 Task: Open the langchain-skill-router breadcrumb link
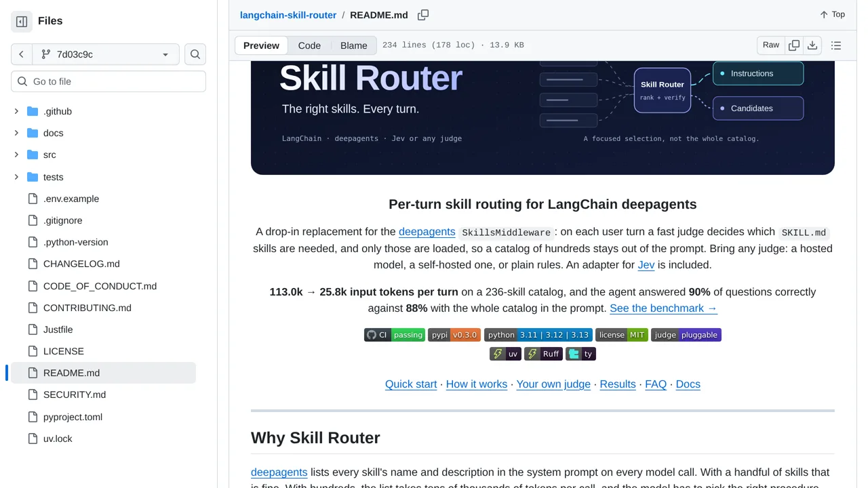pyautogui.click(x=288, y=15)
